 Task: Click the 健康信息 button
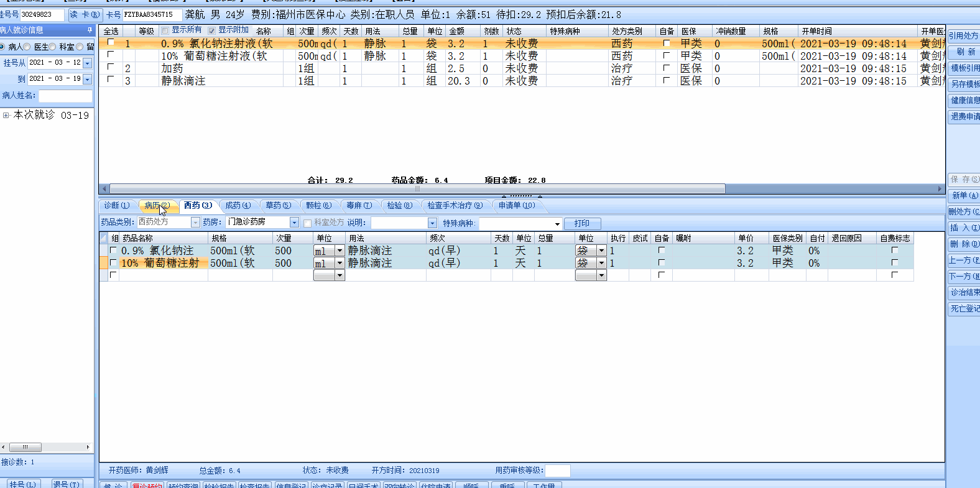[x=965, y=100]
